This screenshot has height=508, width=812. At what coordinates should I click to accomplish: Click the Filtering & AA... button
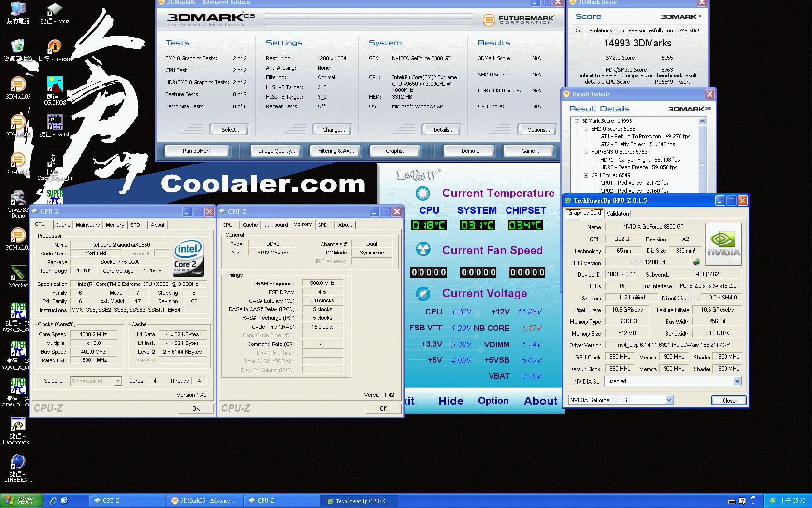(336, 151)
